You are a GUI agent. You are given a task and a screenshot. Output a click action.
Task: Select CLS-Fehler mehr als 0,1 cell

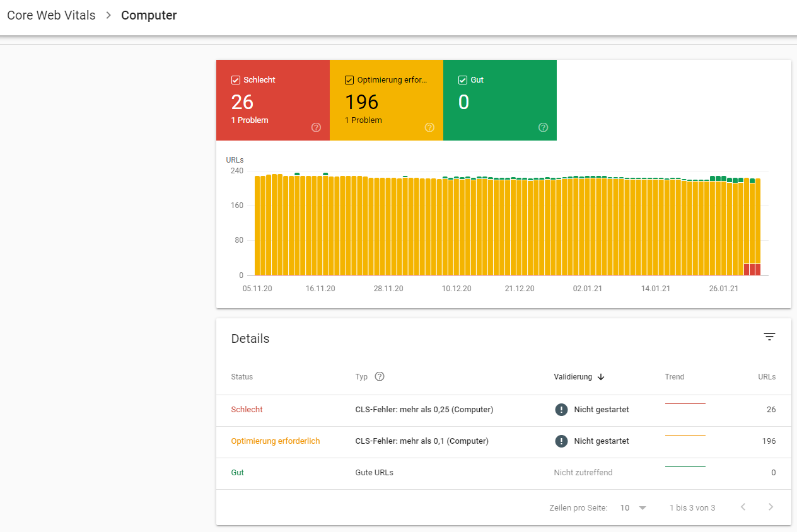click(422, 441)
